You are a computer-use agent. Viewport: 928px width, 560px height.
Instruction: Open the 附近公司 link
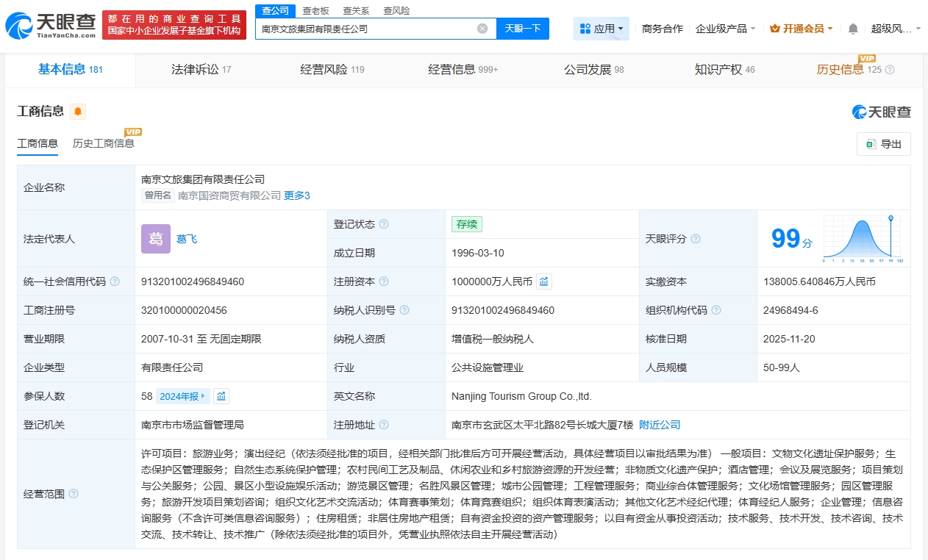[x=660, y=424]
